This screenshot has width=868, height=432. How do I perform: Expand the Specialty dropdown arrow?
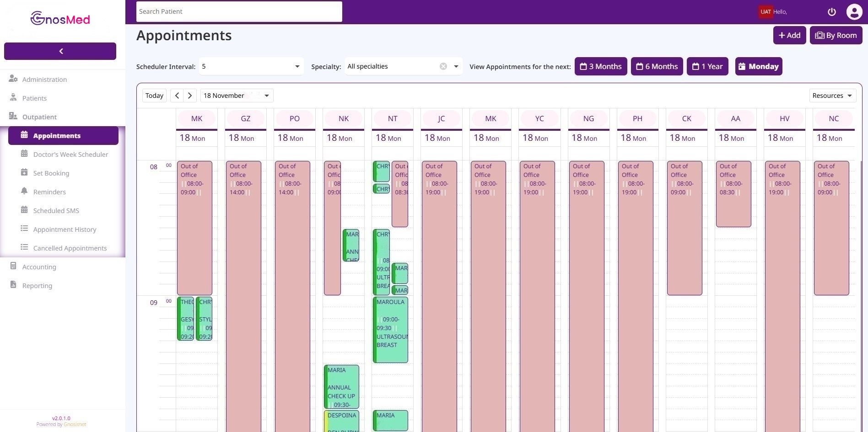[456, 66]
